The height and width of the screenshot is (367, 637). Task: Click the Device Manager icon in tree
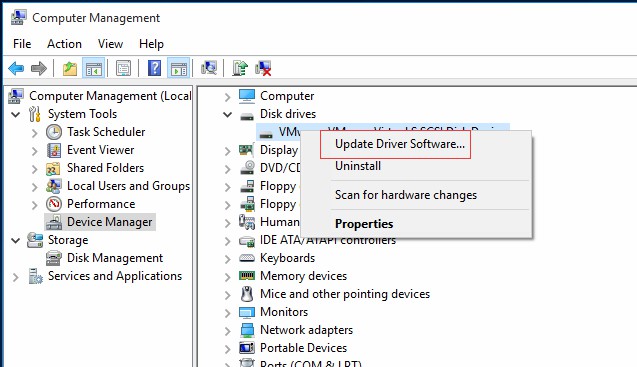(54, 222)
